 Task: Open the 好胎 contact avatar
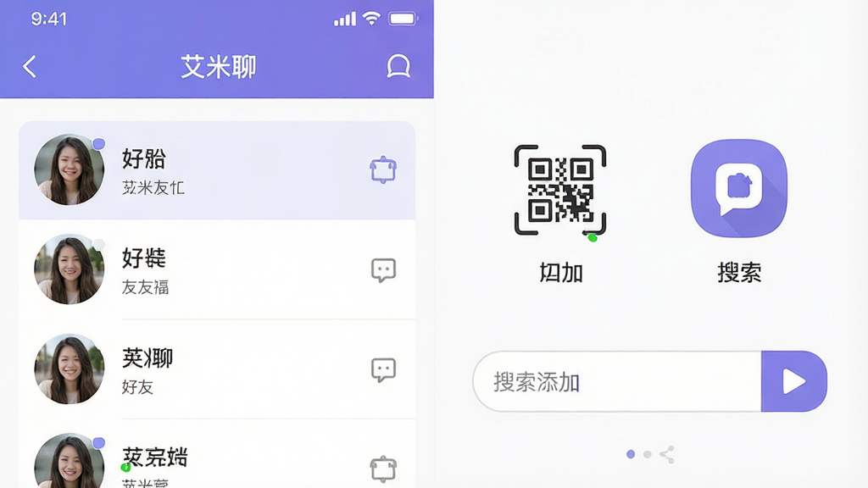pyautogui.click(x=70, y=169)
